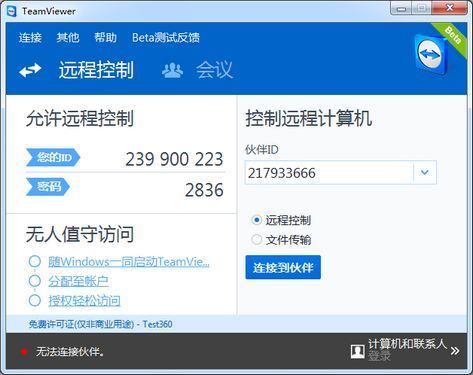This screenshot has height=375, width=473.
Task: Click the password value 2836
Action: click(204, 190)
